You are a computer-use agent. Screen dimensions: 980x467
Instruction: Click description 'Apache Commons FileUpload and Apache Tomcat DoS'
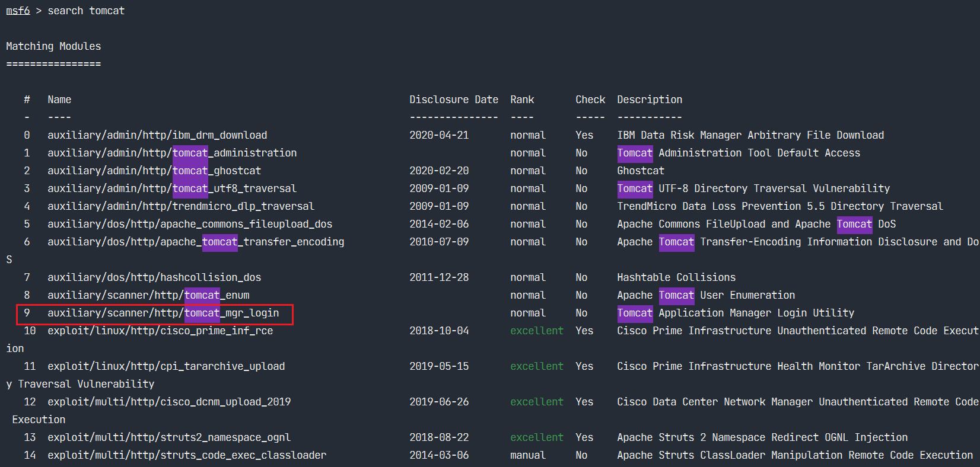tap(756, 224)
